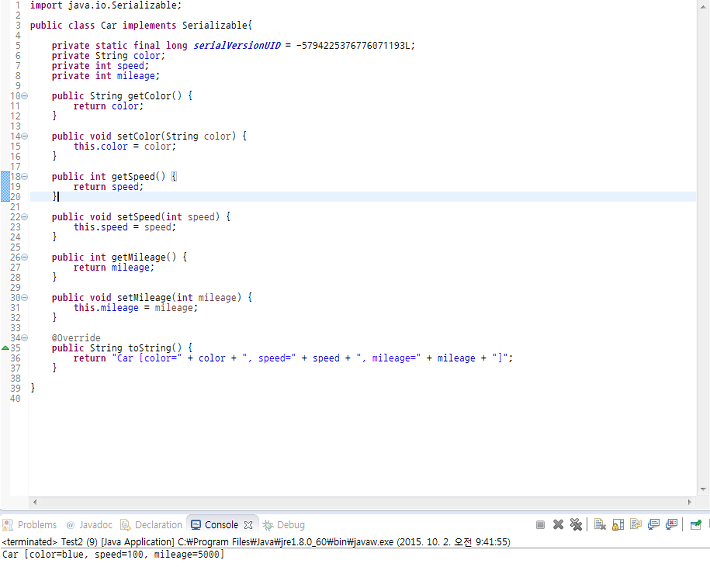The width and height of the screenshot is (710, 567).
Task: Open the Javadoc tab
Action: click(x=89, y=524)
